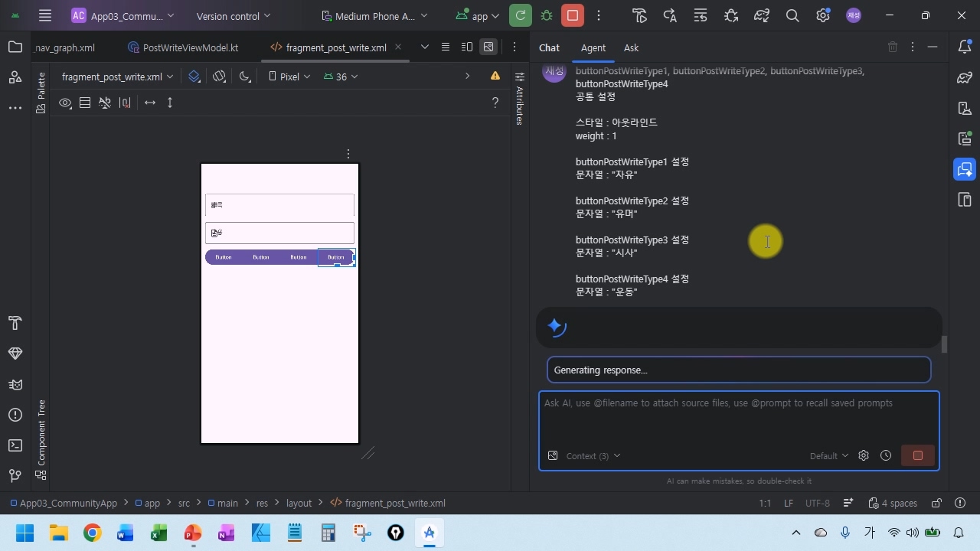Image resolution: width=980 pixels, height=551 pixels.
Task: Expand the App03_Commu... project dropdown
Action: click(x=122, y=15)
